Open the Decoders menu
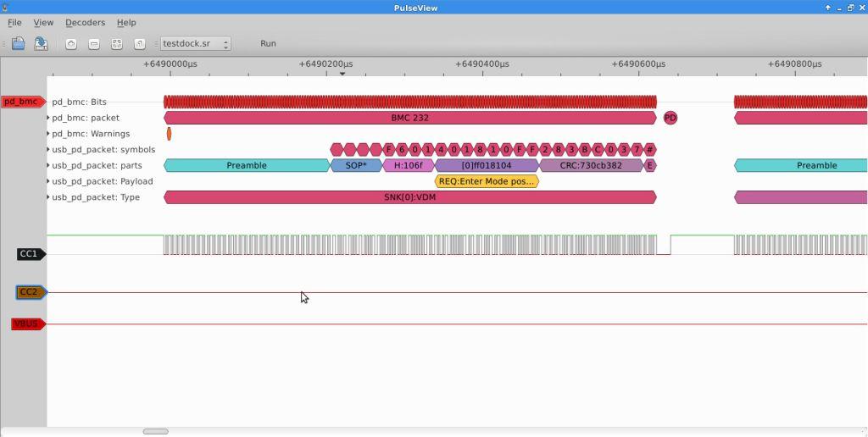868x437 pixels. (x=85, y=23)
